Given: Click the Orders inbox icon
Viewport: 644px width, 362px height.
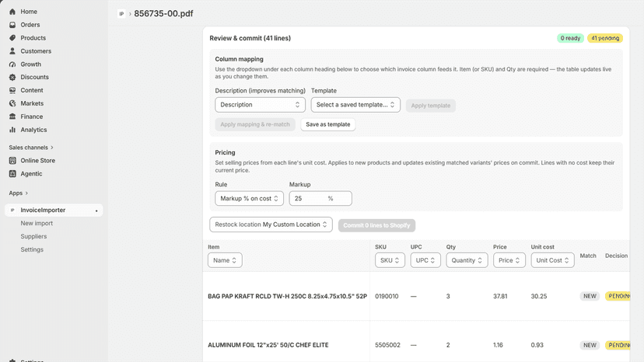Looking at the screenshot, I should pos(12,25).
